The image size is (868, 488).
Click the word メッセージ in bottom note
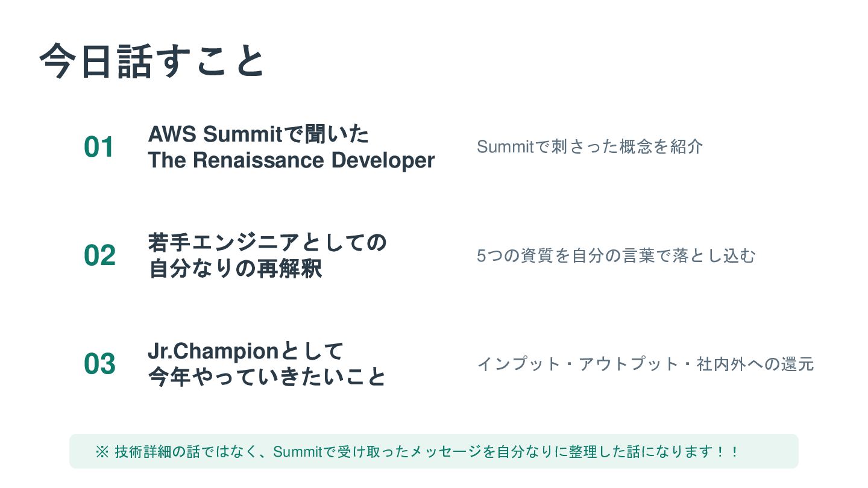[445, 452]
